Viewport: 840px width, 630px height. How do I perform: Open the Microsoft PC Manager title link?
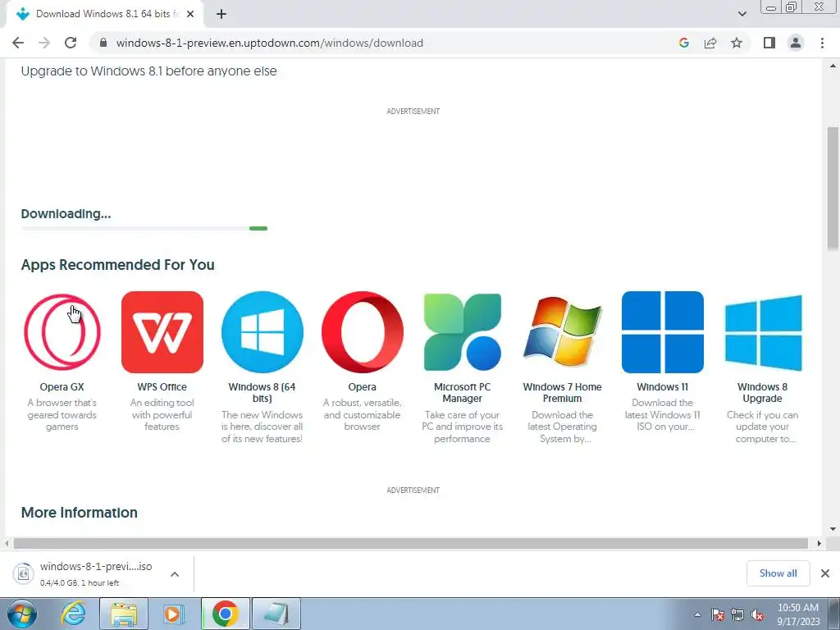point(463,393)
